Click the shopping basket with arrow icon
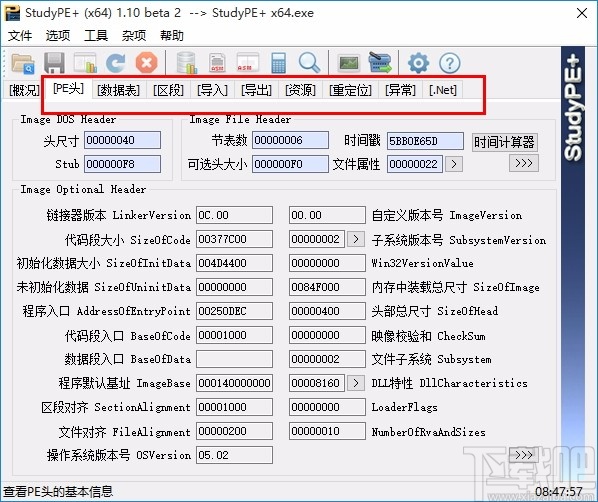This screenshot has height=502, width=598. (x=380, y=63)
